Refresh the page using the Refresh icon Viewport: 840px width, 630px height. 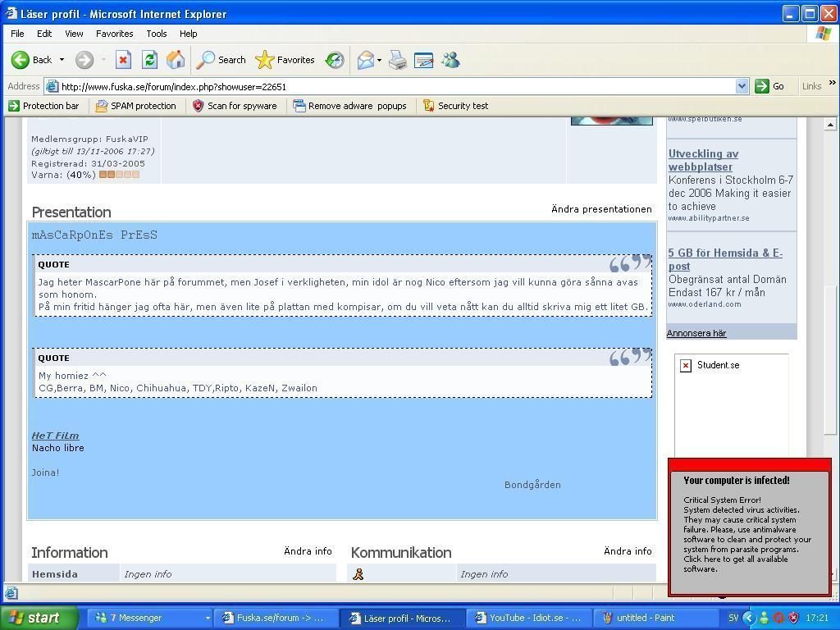[149, 60]
